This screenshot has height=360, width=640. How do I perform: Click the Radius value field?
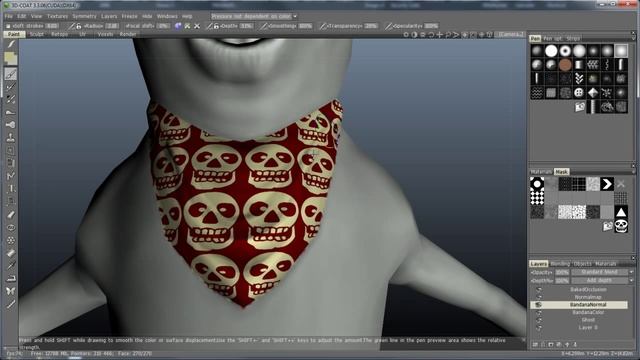[112, 26]
